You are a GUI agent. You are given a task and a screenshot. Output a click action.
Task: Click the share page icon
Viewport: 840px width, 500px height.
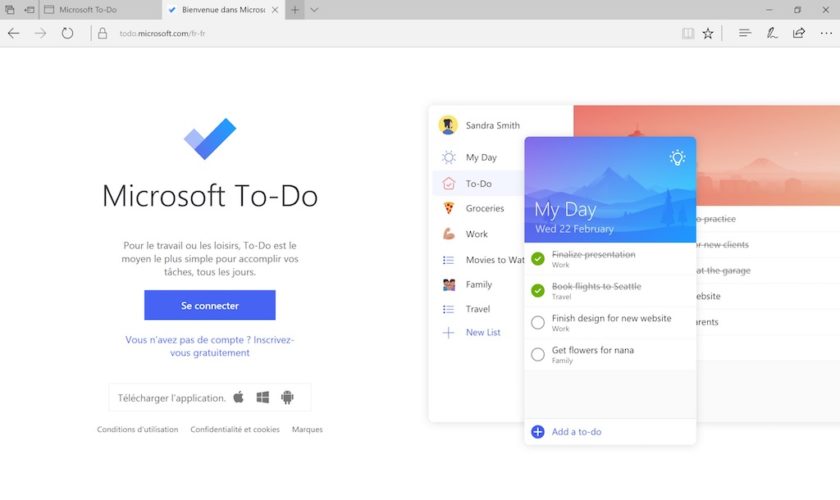tap(799, 33)
